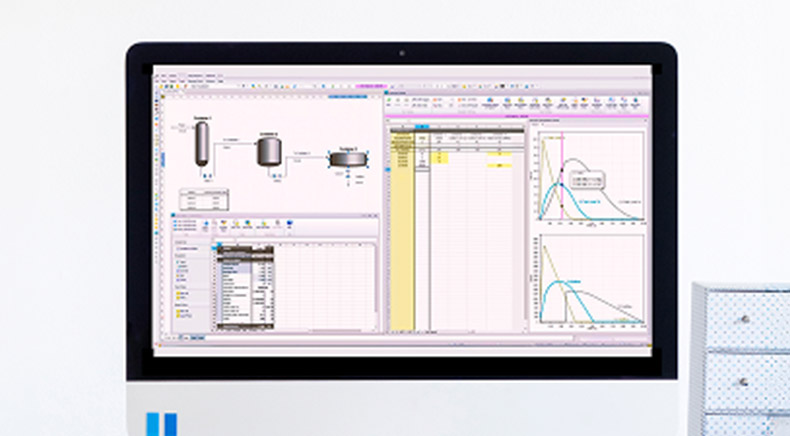This screenshot has width=790, height=436.
Task: Click the tooltip box in the upper chart
Action: coord(587,180)
